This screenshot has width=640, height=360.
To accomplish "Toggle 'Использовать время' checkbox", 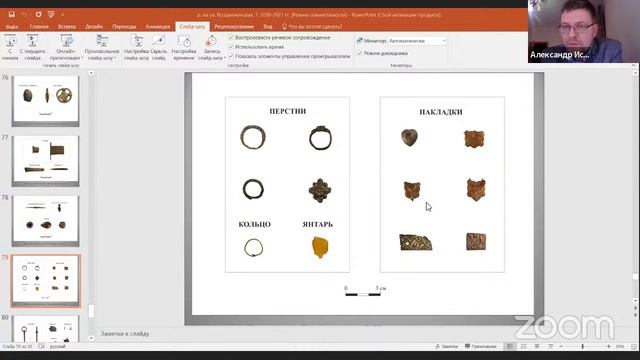I will tap(231, 47).
